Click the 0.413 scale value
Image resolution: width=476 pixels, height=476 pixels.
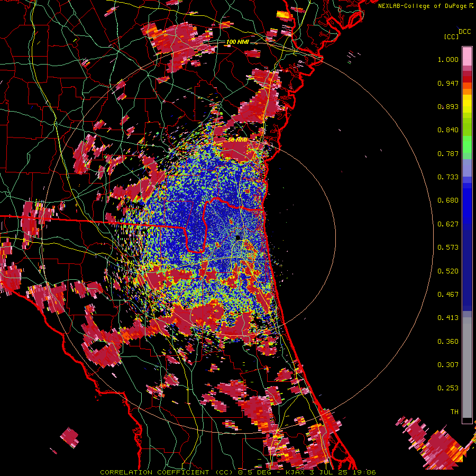448,318
